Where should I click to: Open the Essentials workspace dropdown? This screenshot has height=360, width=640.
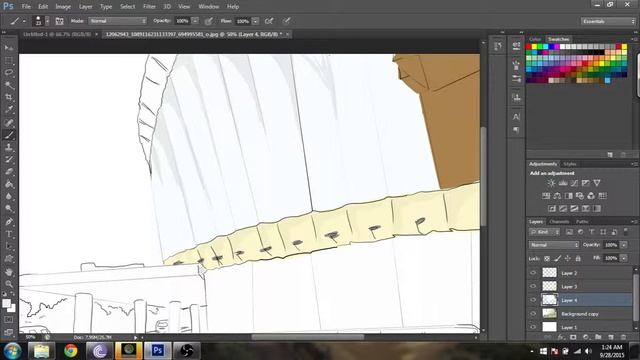[x=608, y=21]
